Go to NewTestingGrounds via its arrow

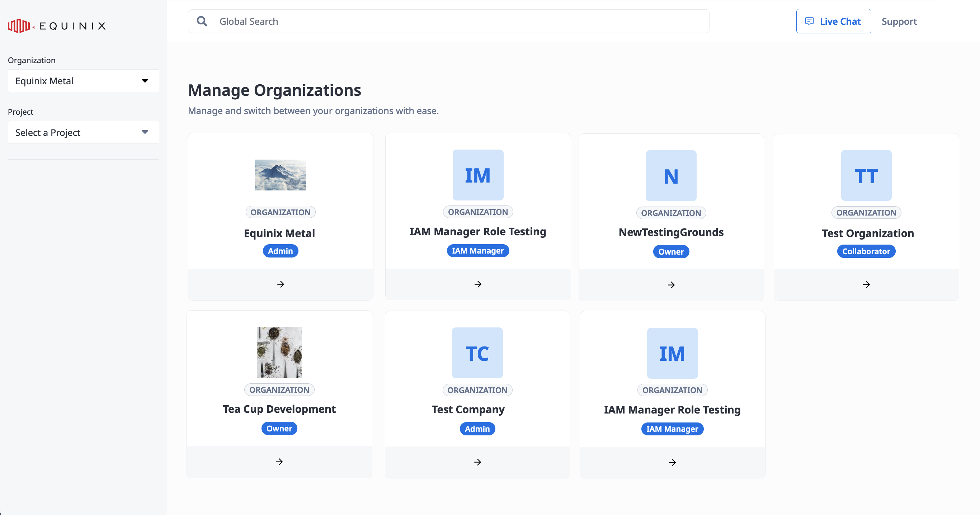pos(671,285)
